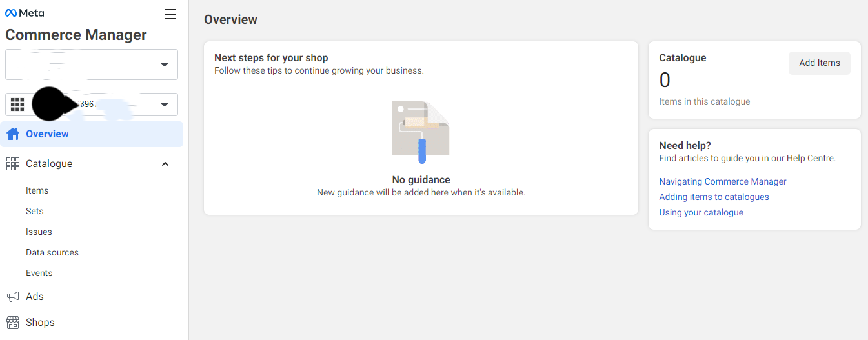
Task: Click the Catalogue grid icon
Action: (13, 164)
